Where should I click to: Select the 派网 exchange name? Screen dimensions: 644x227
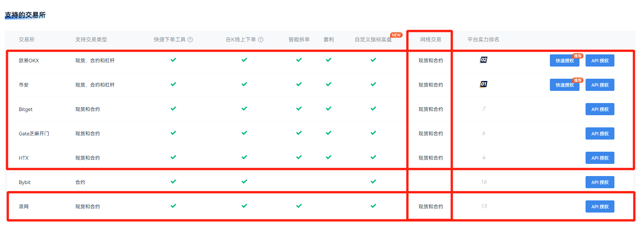click(24, 207)
